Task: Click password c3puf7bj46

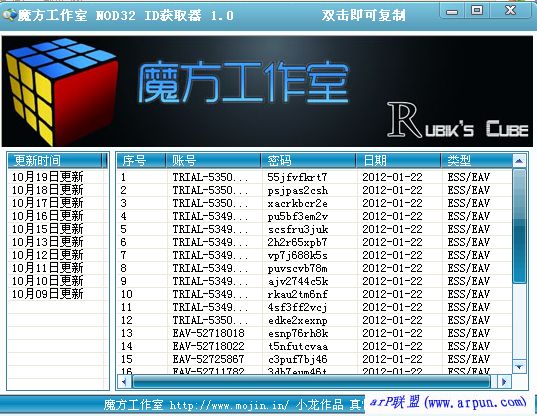Action: pos(297,359)
